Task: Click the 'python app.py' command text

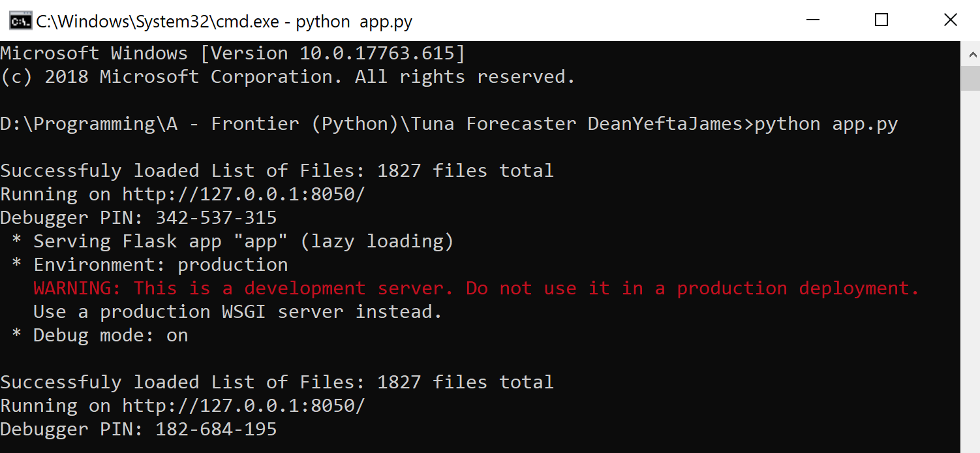Action: coord(826,124)
